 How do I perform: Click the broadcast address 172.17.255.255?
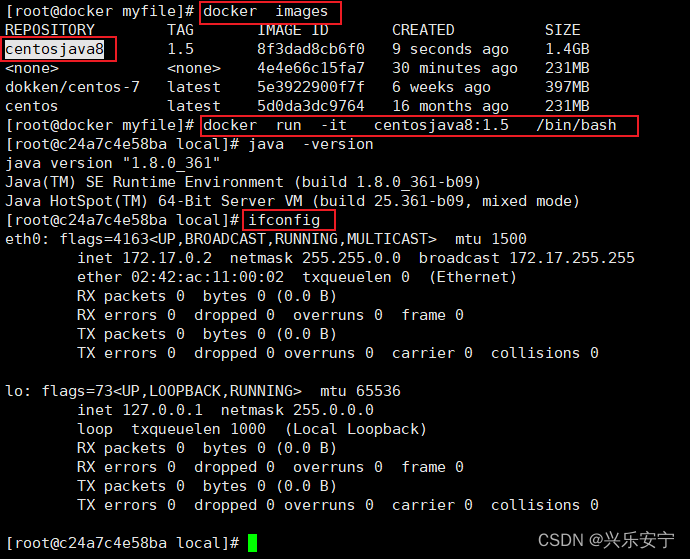pos(572,258)
